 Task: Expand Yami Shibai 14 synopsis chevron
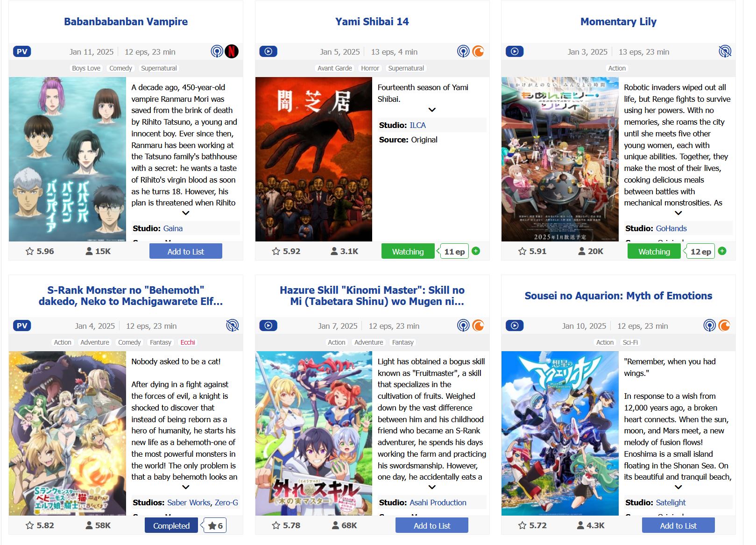coord(432,110)
